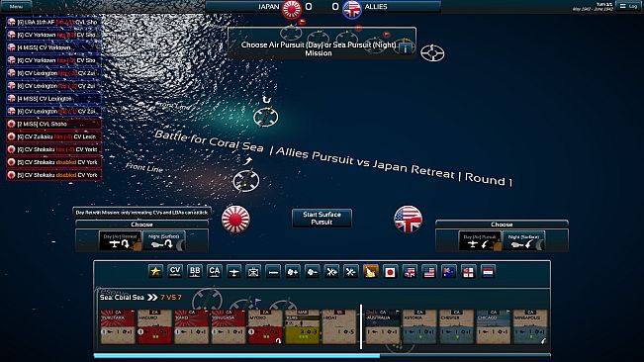Select the plus-unit filter icon
This screenshot has width=644, height=362.
pos(293,271)
